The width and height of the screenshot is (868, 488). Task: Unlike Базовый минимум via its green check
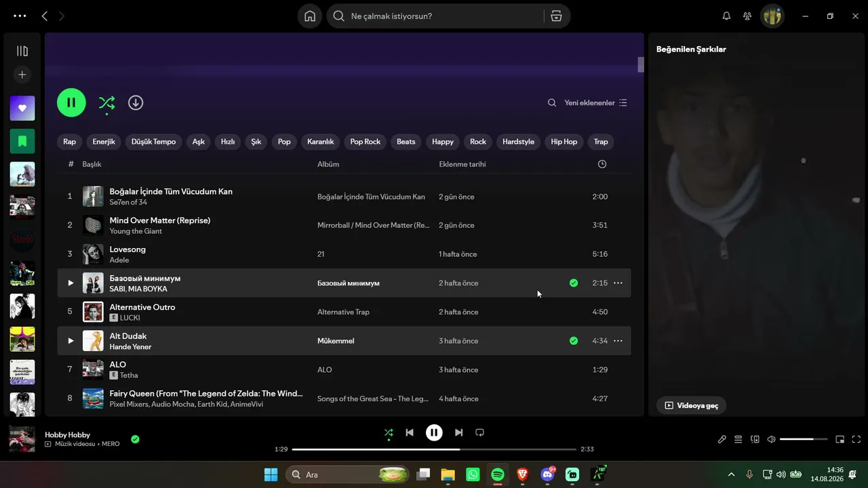(574, 283)
